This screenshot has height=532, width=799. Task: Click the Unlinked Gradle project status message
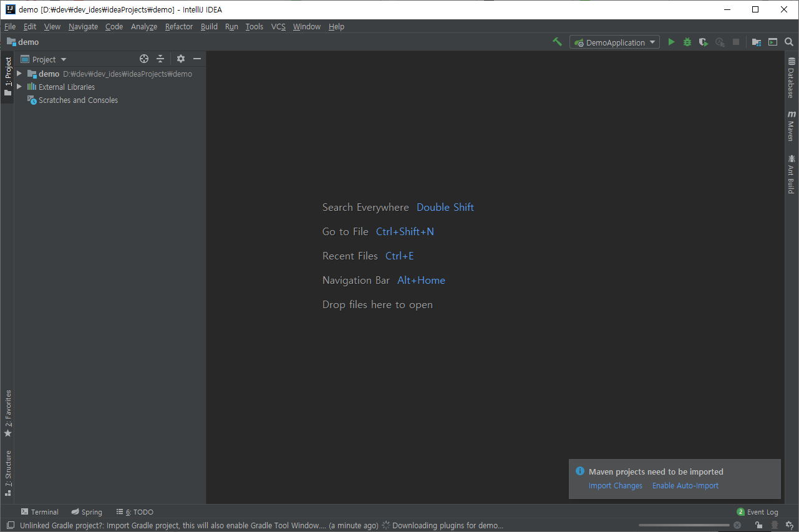[x=199, y=525]
